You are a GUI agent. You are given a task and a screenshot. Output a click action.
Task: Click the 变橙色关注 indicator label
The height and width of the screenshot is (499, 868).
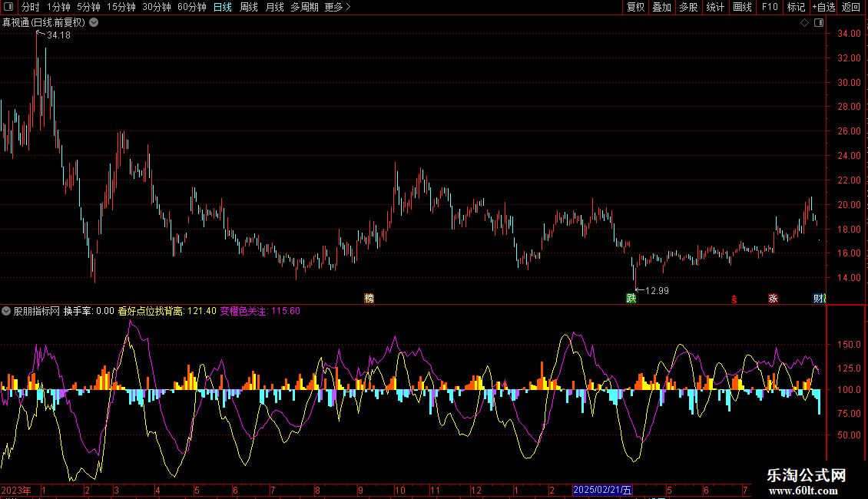click(243, 311)
